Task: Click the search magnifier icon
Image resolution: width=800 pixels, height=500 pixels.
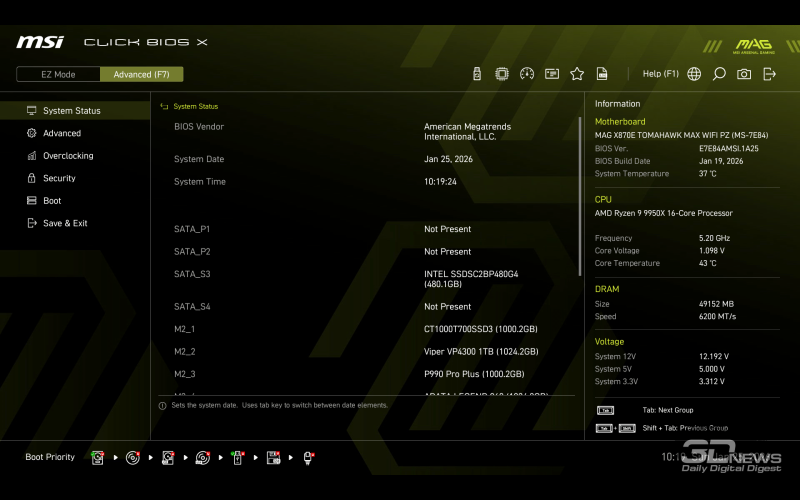Action: 719,74
